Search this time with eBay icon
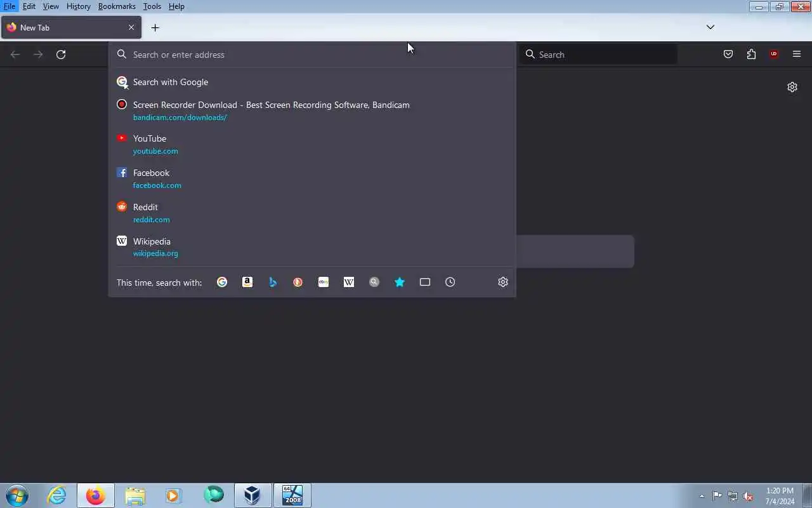812x508 pixels. point(324,282)
